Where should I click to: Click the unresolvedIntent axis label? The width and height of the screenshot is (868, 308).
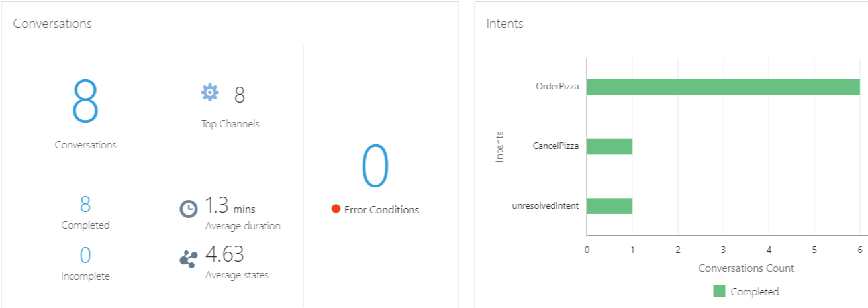point(546,206)
